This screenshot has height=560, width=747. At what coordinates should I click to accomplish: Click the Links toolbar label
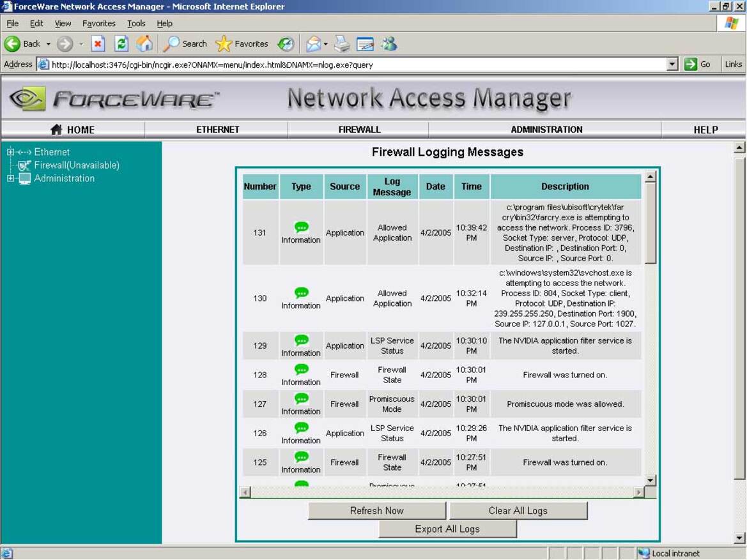(733, 64)
